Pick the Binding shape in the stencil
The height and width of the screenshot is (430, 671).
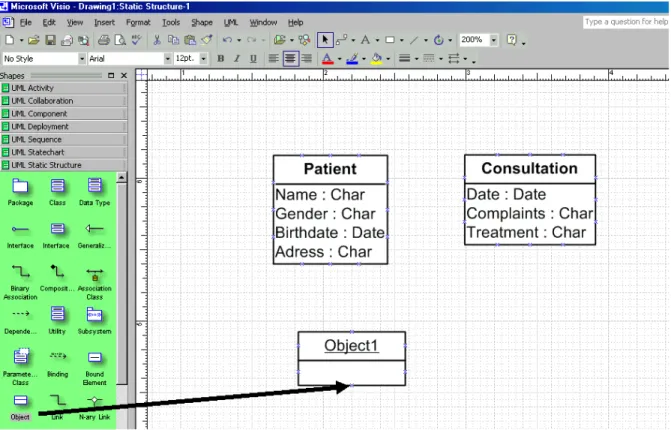(57, 363)
